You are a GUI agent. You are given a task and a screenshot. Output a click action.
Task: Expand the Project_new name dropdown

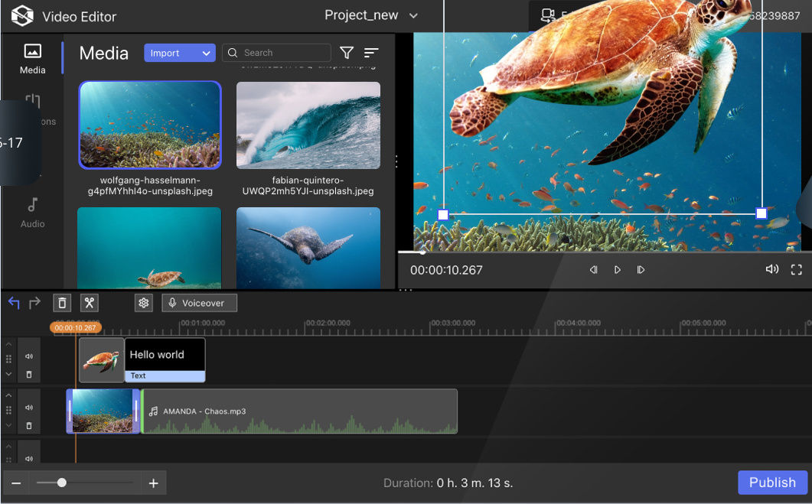pyautogui.click(x=413, y=16)
